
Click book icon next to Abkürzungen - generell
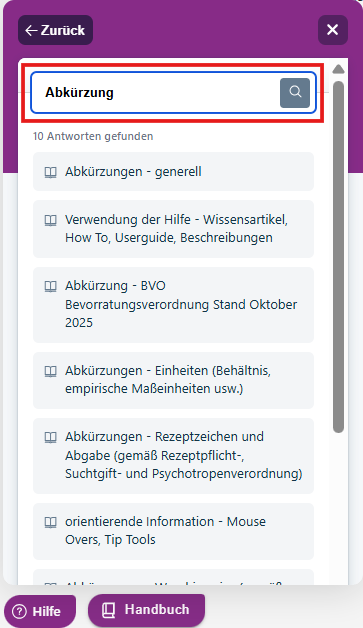click(50, 172)
